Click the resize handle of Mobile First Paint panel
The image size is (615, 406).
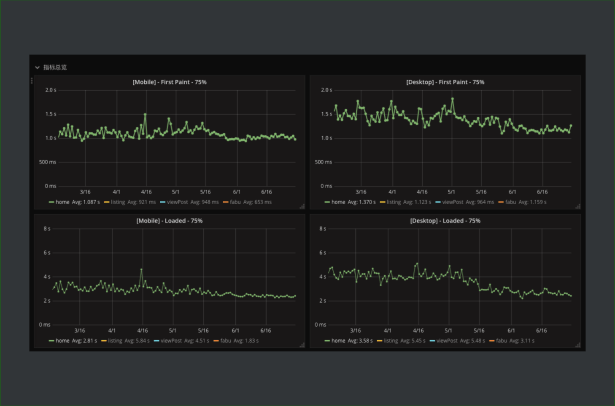pos(302,206)
